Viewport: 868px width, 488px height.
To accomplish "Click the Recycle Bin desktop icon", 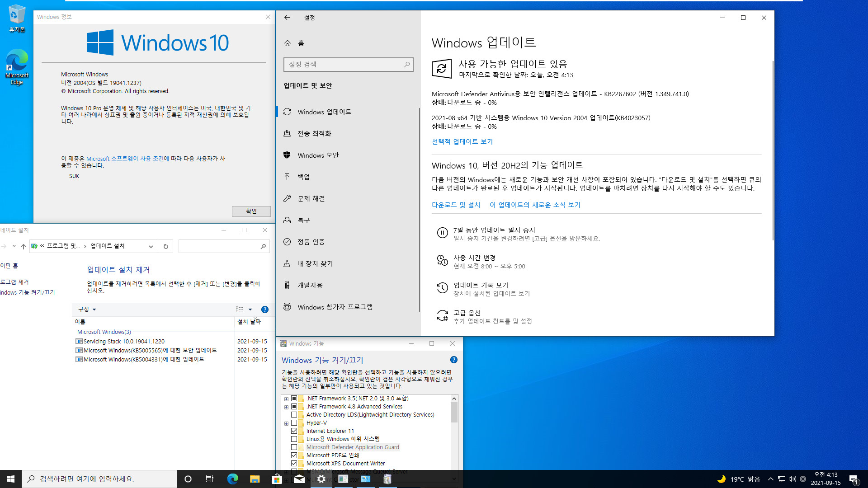I will (x=17, y=18).
